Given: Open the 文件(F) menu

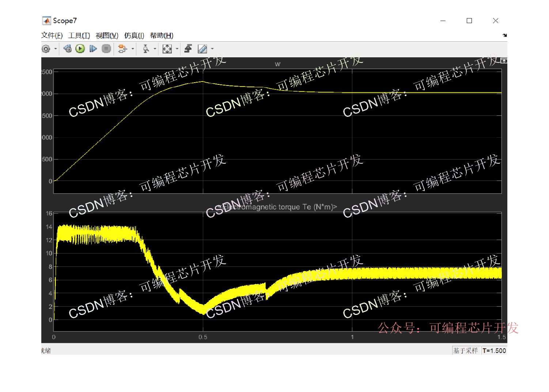Looking at the screenshot, I should [x=52, y=35].
